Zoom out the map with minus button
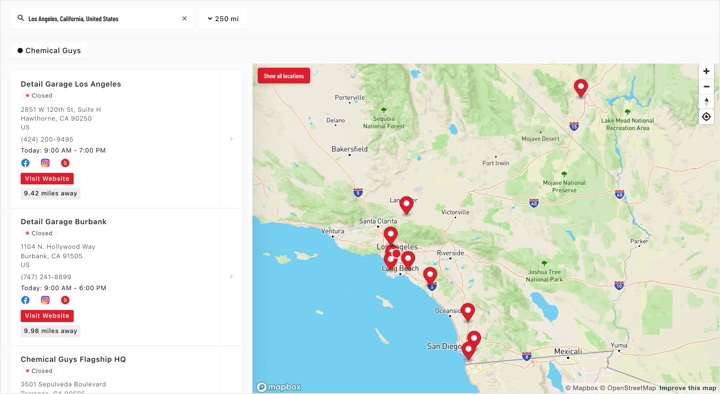The height and width of the screenshot is (394, 720). tap(706, 86)
